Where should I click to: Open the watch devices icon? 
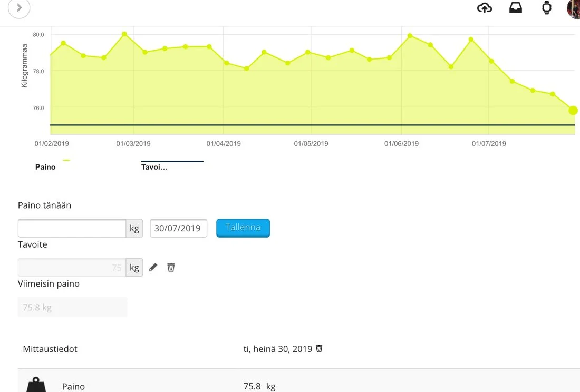[547, 8]
